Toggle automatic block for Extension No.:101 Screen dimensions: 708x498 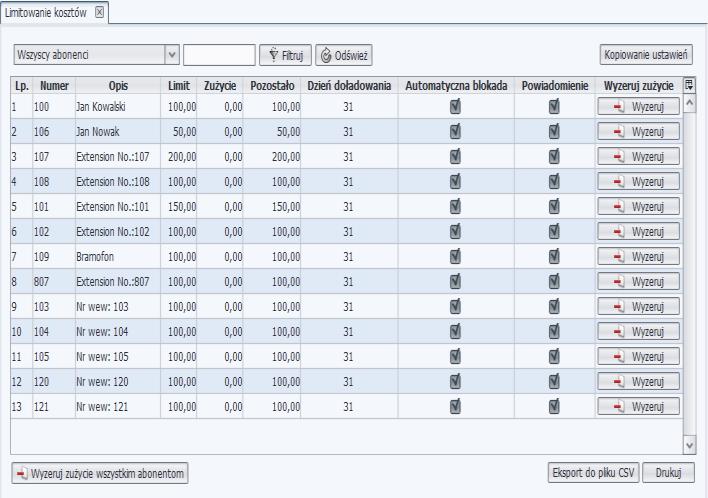[455, 207]
